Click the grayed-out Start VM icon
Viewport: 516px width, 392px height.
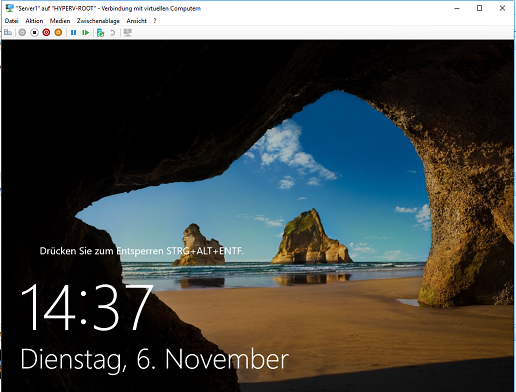pos(22,32)
